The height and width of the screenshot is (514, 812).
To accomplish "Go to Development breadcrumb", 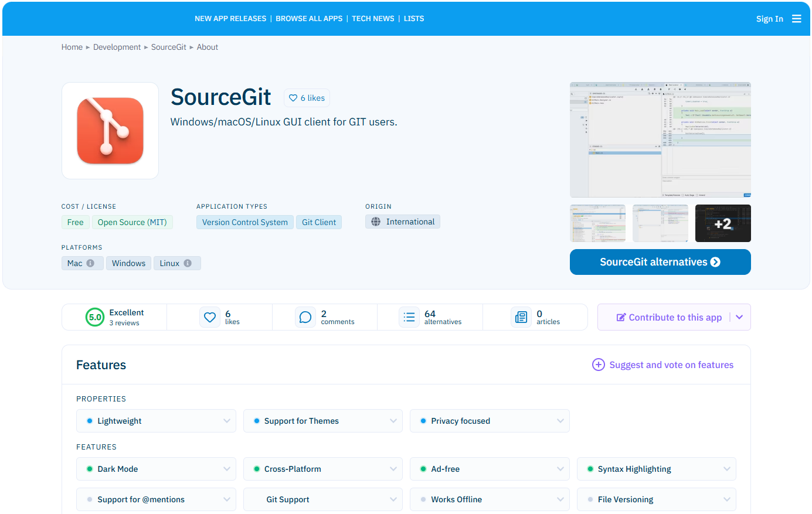I will (x=117, y=47).
